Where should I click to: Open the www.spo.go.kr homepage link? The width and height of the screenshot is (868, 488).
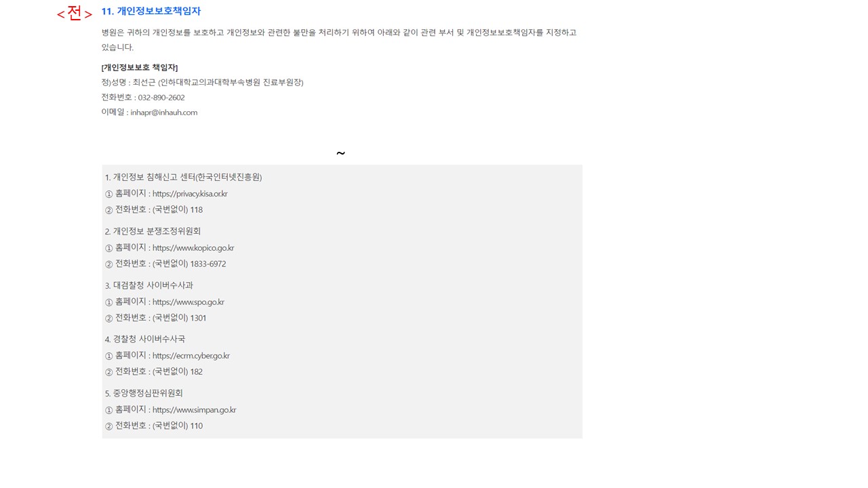coord(189,302)
